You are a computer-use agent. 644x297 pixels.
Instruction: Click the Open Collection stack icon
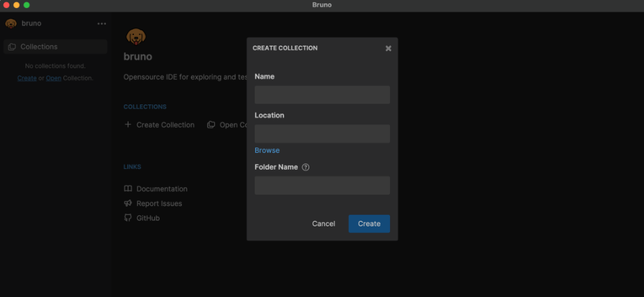211,125
